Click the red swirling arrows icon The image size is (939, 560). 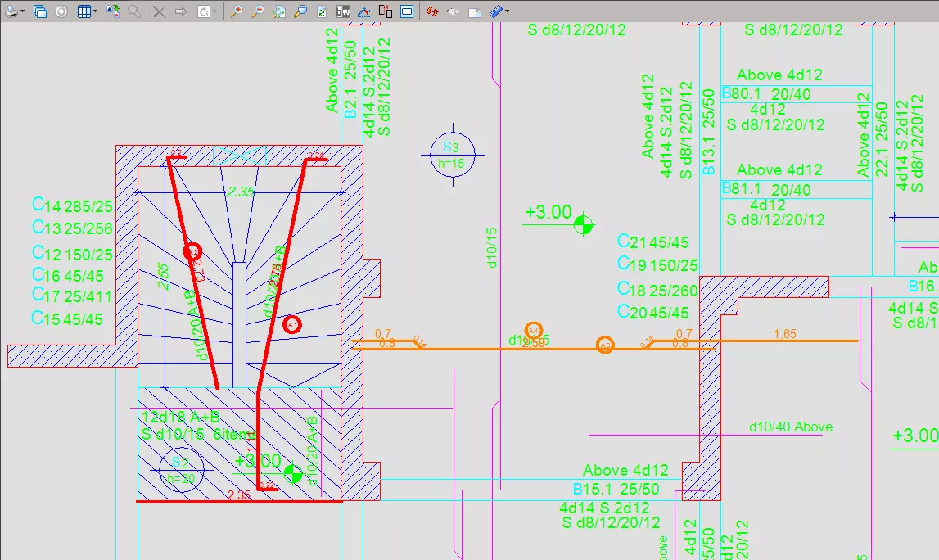point(431,11)
